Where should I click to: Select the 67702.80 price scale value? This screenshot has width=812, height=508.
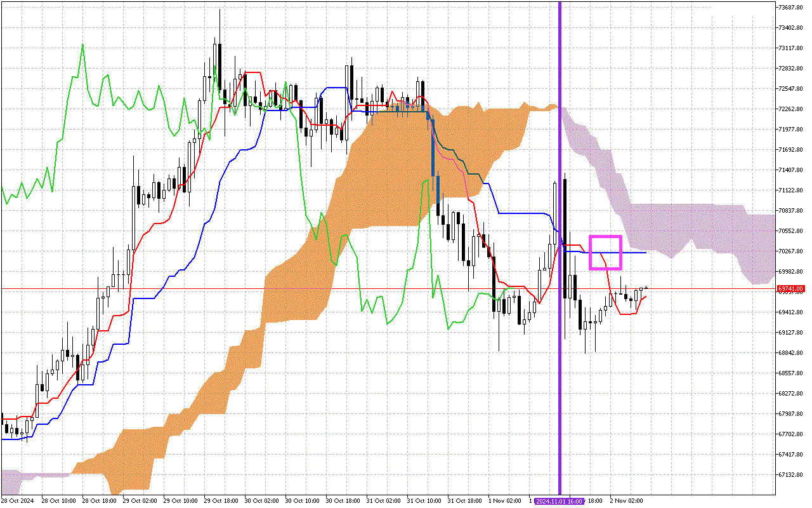790,434
